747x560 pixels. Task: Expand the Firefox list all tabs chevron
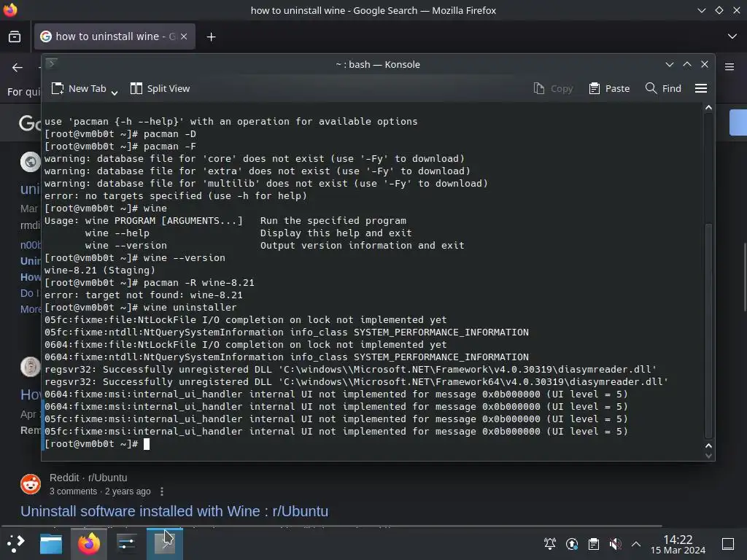[x=732, y=36]
